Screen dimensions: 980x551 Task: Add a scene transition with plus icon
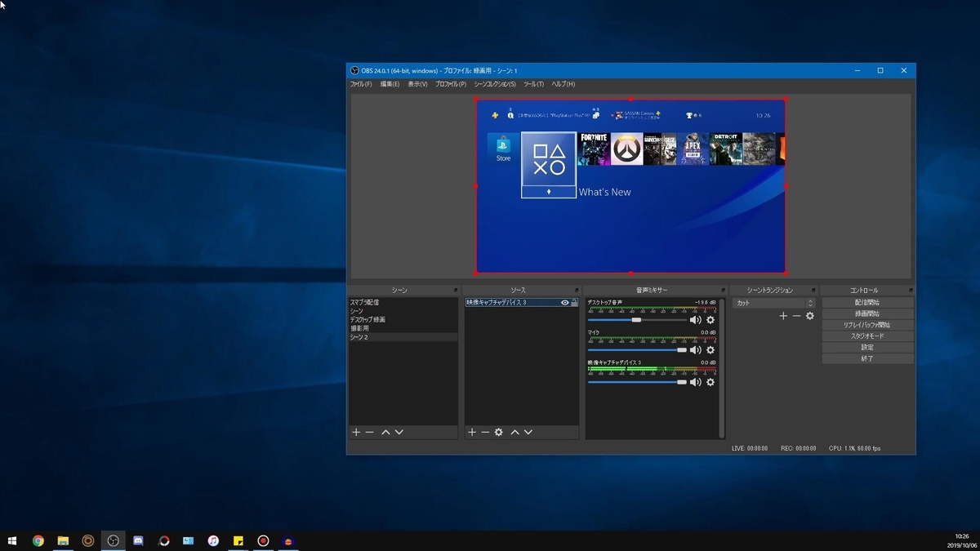coord(783,316)
